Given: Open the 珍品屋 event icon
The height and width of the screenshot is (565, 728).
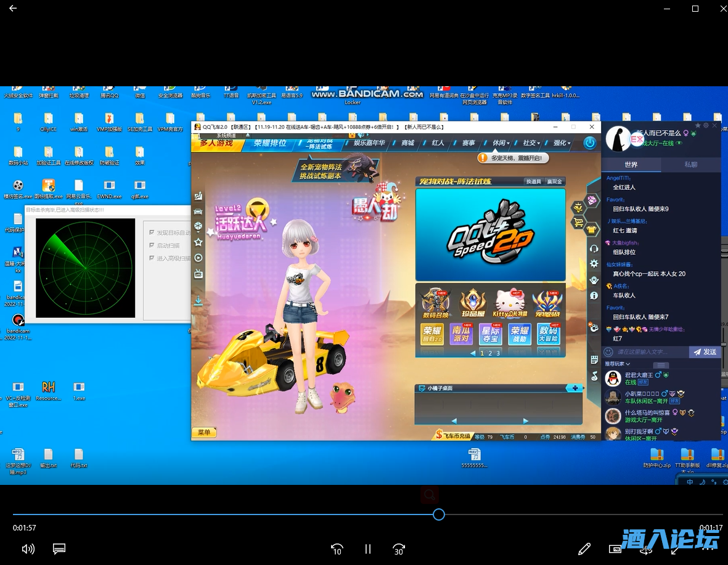Looking at the screenshot, I should 473,303.
